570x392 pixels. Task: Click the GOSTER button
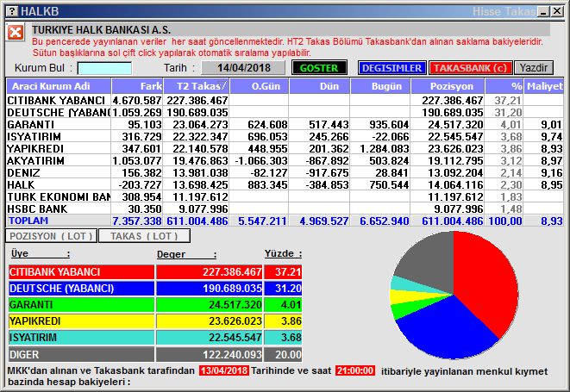pyautogui.click(x=319, y=68)
